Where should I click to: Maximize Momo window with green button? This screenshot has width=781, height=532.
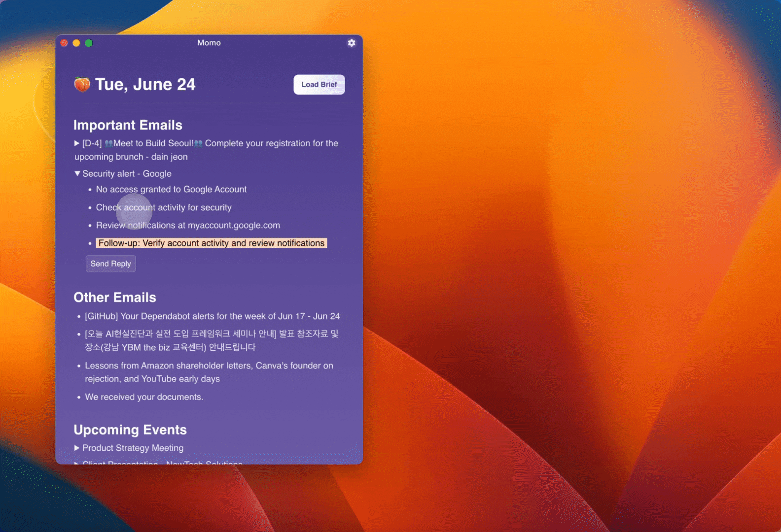[x=89, y=43]
